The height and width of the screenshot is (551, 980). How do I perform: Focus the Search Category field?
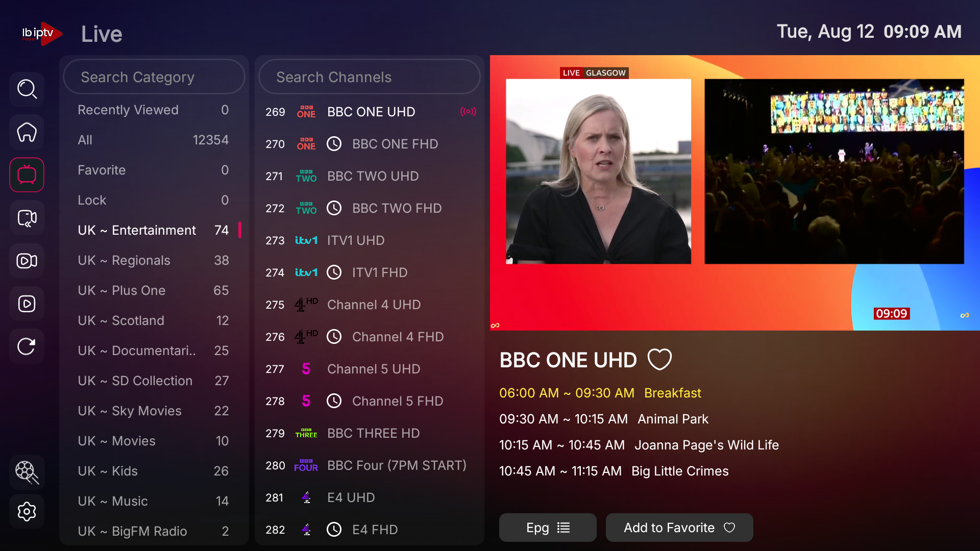pos(154,77)
